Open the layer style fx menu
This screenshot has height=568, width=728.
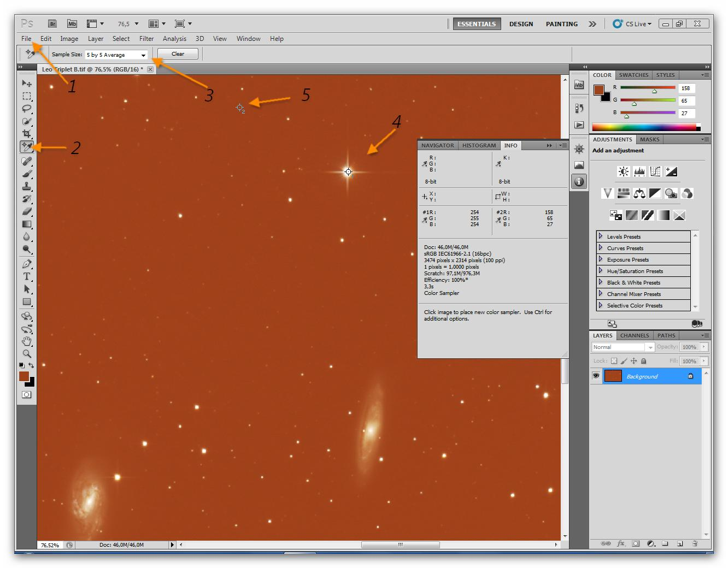(x=621, y=543)
